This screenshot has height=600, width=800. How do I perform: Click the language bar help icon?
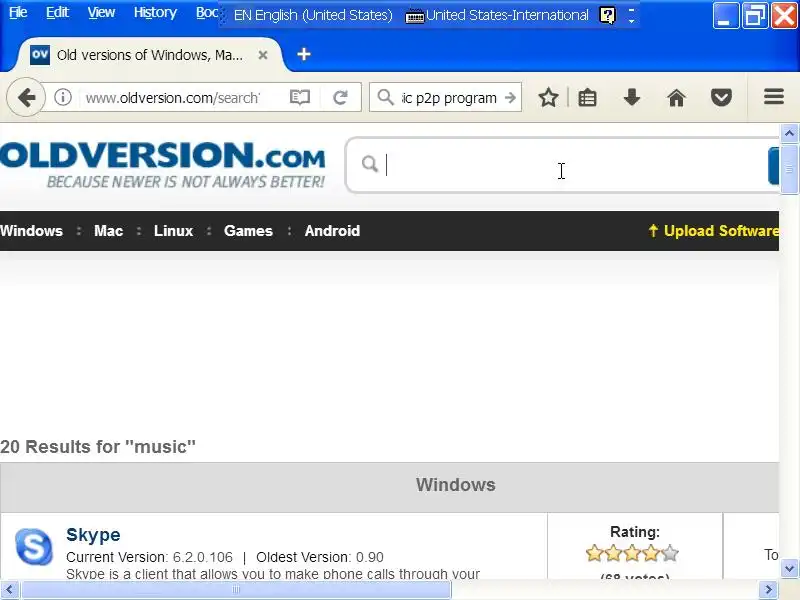[607, 15]
